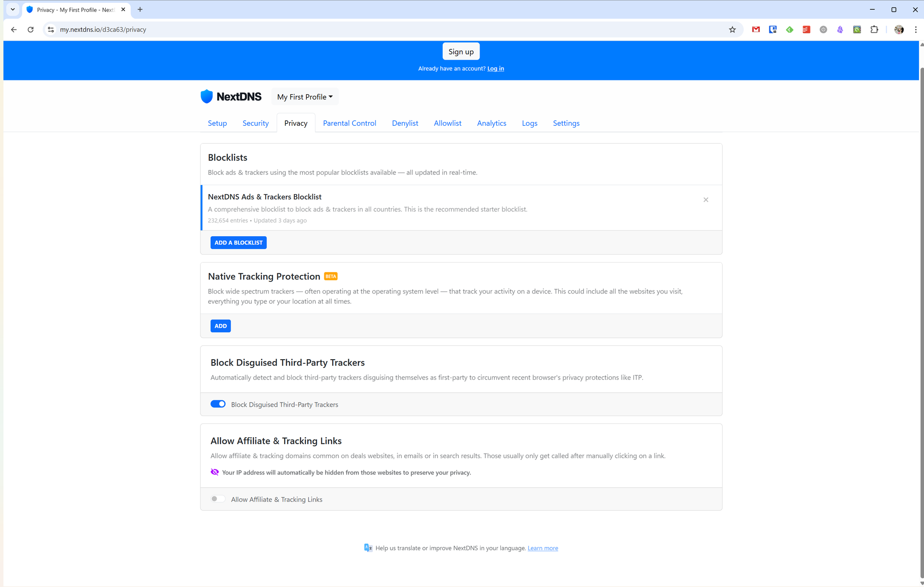
Task: Open the Gmail extension icon
Action: (756, 30)
